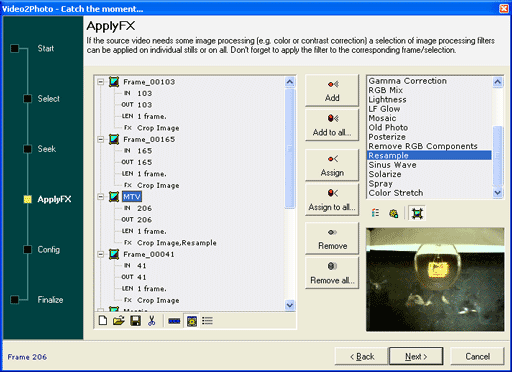The height and width of the screenshot is (372, 512).
Task: Click the effects list scrollbar thumb
Action: point(497,156)
